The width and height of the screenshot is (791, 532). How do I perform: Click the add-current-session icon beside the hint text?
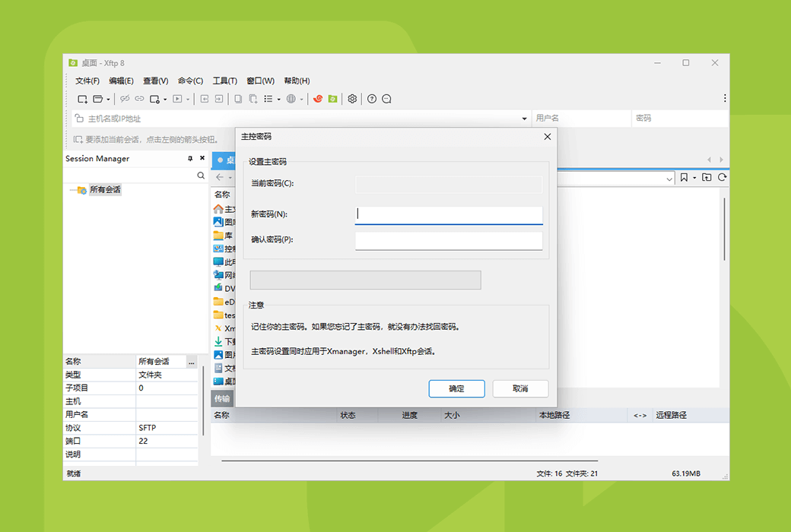click(78, 139)
